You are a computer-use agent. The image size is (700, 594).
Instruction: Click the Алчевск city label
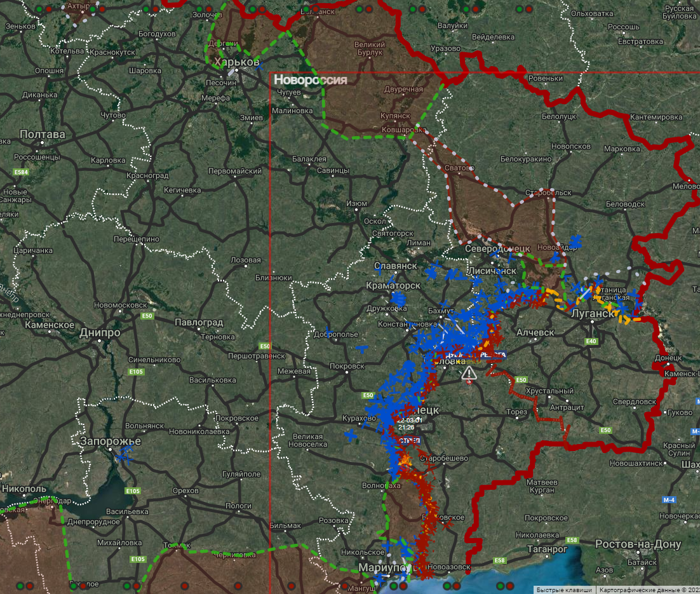(x=535, y=332)
